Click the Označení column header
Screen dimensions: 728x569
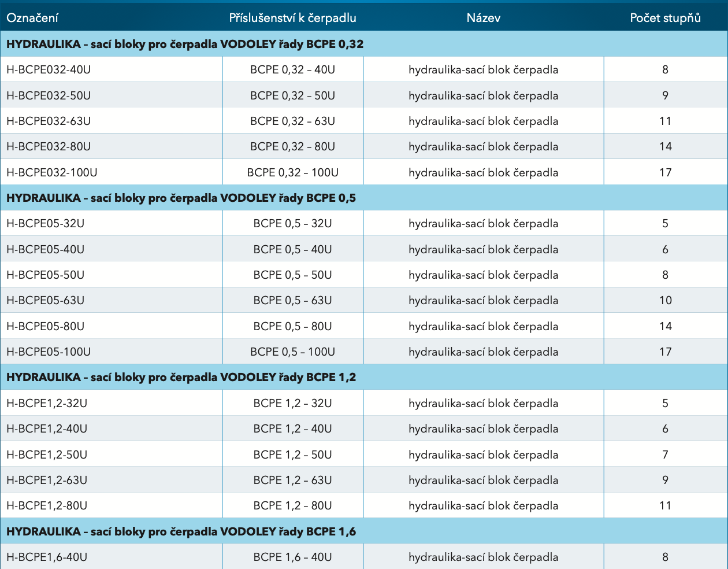click(x=32, y=18)
